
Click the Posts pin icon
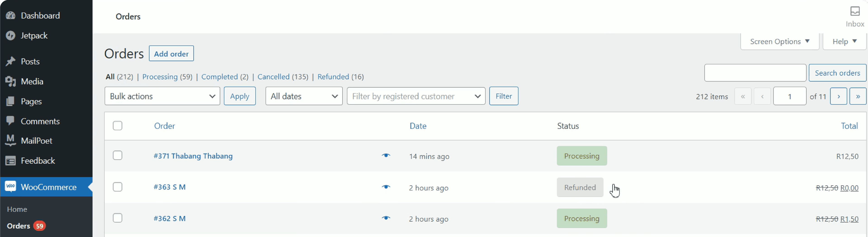tap(10, 61)
